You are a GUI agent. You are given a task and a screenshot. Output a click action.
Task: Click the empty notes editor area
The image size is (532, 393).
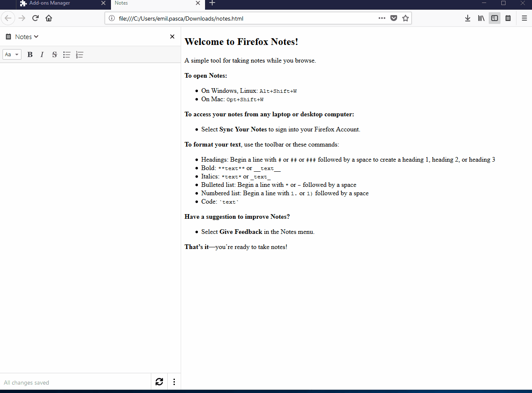90,217
